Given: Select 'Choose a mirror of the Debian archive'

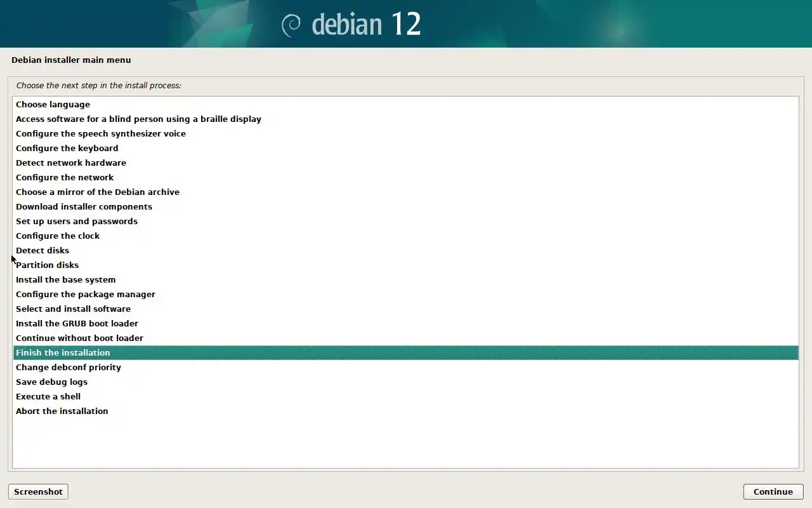Looking at the screenshot, I should pos(406,192).
